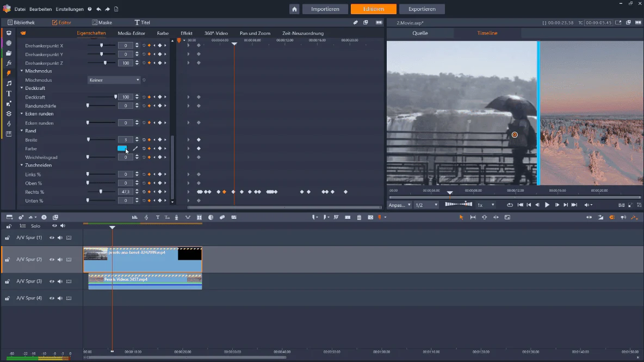Screen dimensions: 644x362
Task: Collapse the Ecken runden section
Action: tap(22, 114)
